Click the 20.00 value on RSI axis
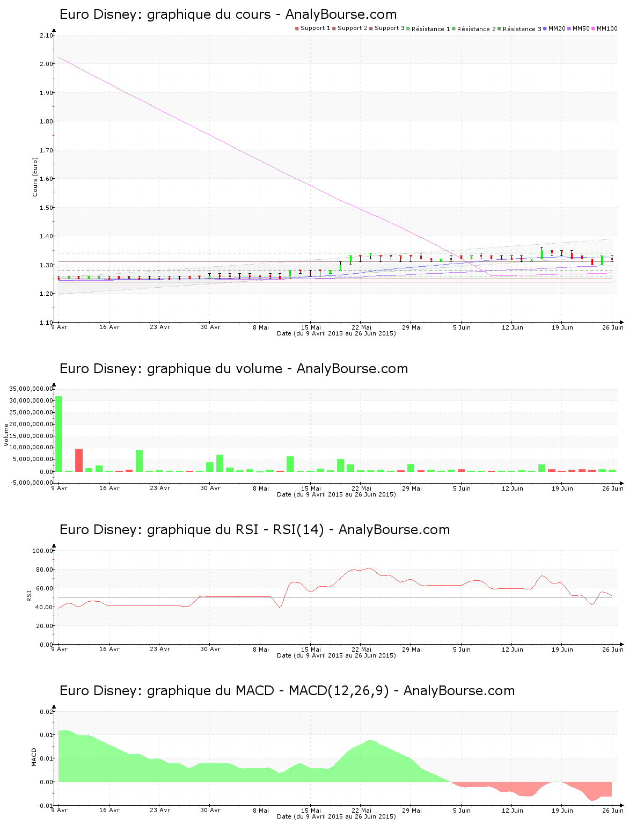The image size is (644, 832). coord(45,626)
